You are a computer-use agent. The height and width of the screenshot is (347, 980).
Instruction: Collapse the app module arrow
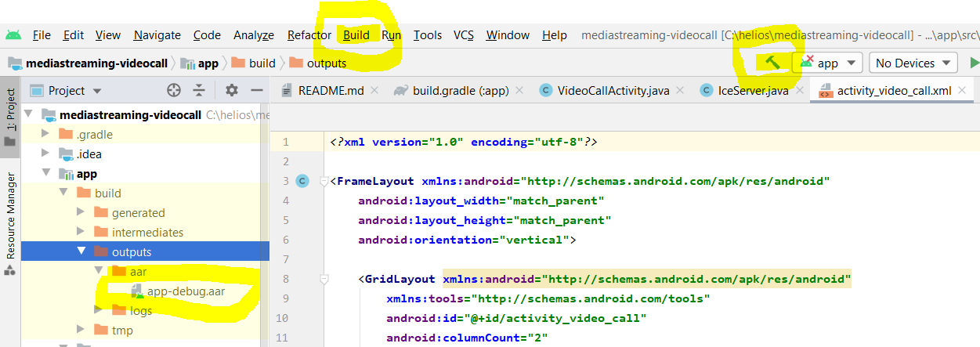pos(46,174)
